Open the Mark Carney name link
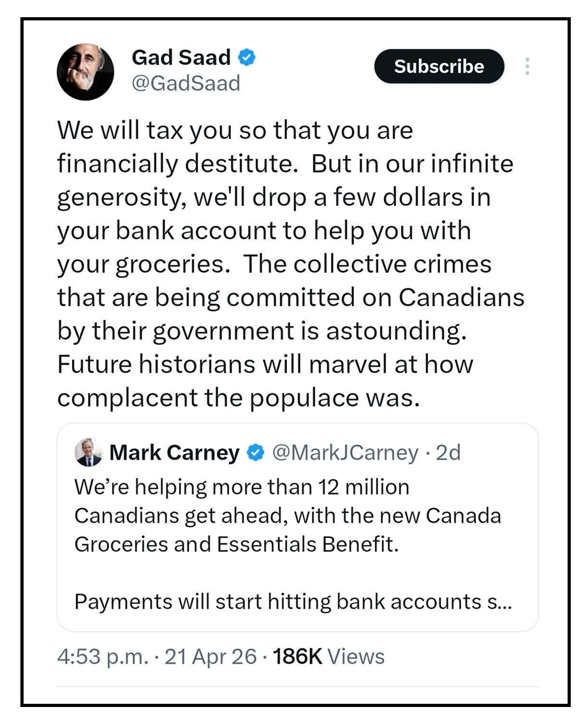Image resolution: width=588 pixels, height=721 pixels. [174, 453]
